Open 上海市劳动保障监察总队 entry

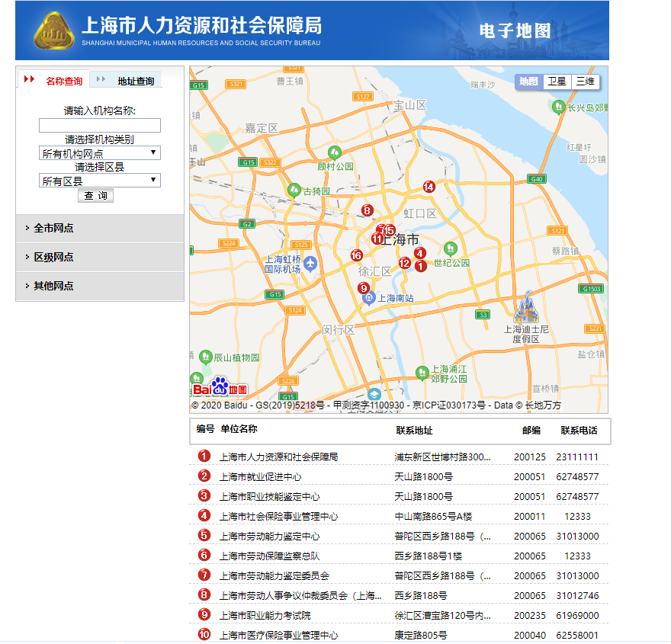point(270,556)
